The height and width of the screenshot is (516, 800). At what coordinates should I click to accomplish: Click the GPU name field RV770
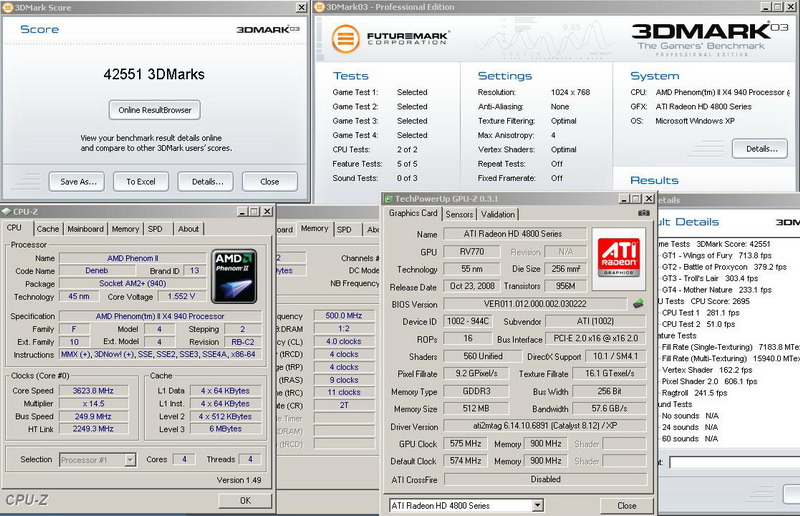471,252
